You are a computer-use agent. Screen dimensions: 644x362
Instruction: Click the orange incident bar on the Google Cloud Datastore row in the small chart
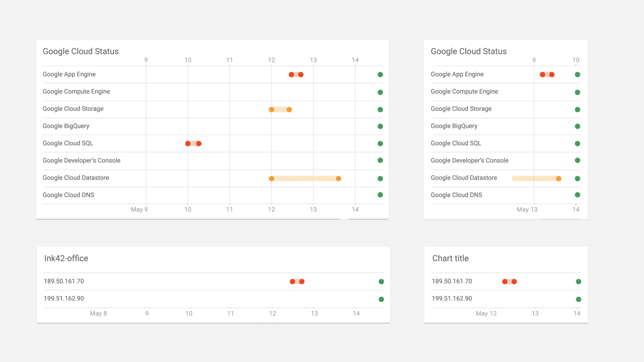pos(535,179)
